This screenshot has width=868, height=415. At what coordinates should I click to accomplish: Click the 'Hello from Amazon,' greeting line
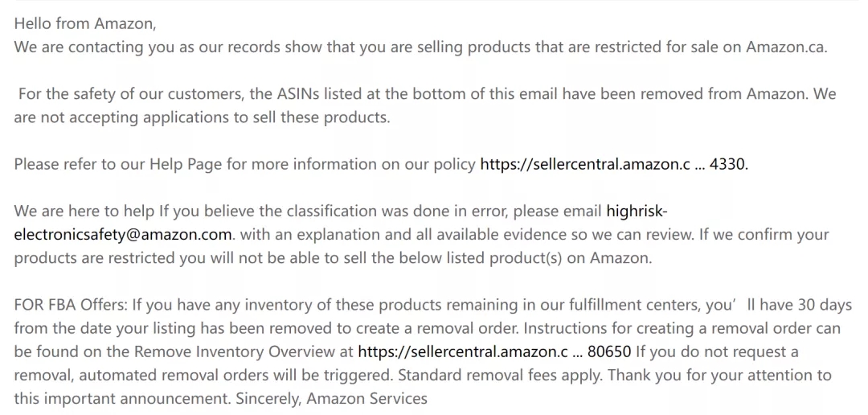(85, 23)
